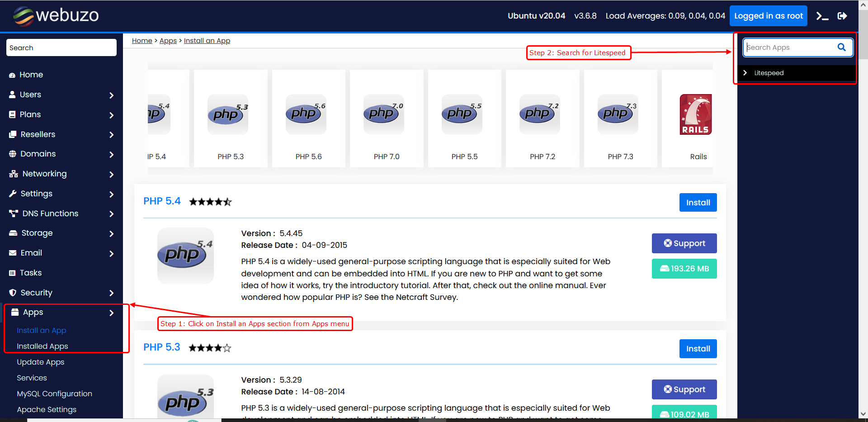Choose the PHP 7.0 app tile icon

click(x=383, y=114)
